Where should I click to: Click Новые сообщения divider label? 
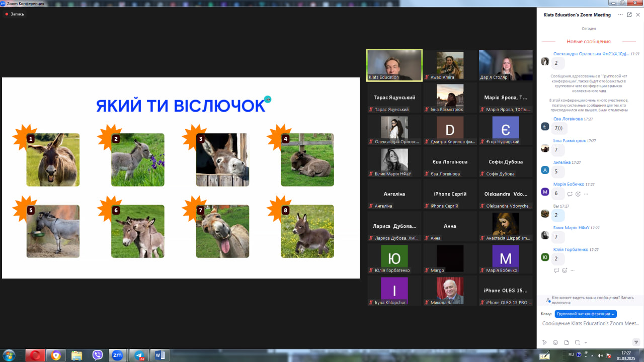589,42
